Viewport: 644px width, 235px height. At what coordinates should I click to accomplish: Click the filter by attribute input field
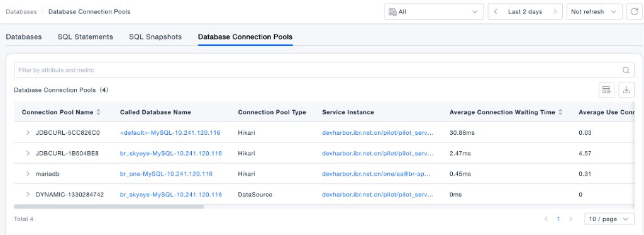pyautogui.click(x=324, y=70)
